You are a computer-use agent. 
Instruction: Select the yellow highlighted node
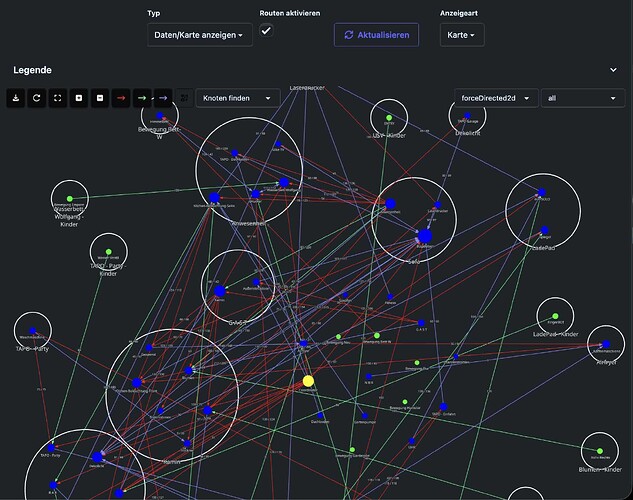308,381
